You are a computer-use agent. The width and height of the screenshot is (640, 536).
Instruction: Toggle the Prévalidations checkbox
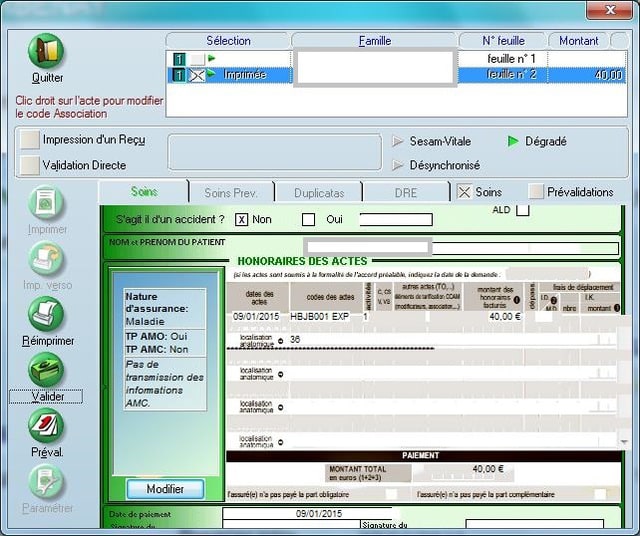point(537,192)
